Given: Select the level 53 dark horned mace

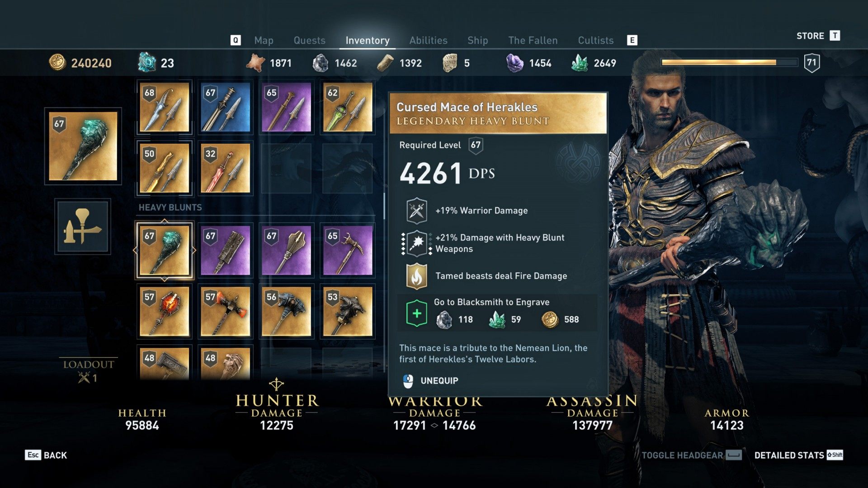Looking at the screenshot, I should [347, 311].
